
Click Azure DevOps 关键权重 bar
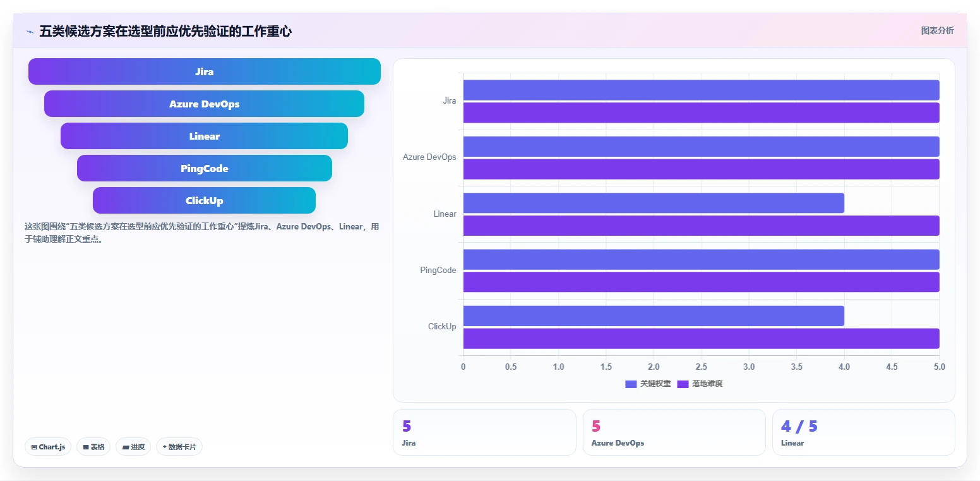click(x=701, y=147)
